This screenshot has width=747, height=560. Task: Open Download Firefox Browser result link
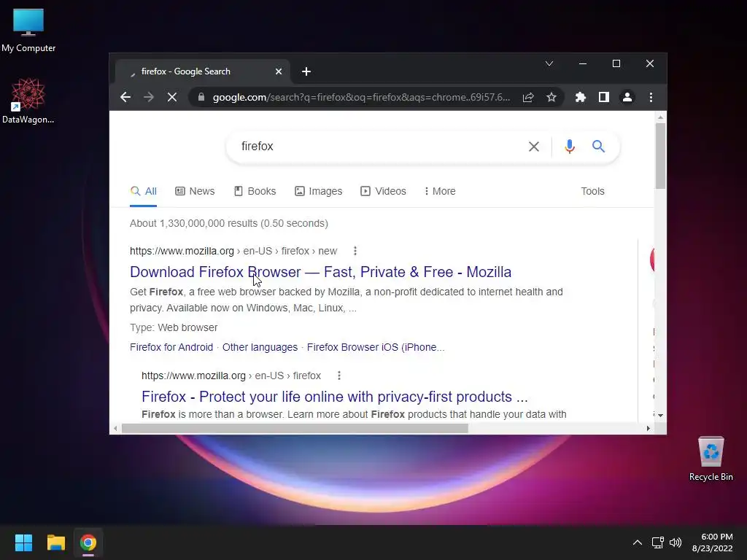321,272
